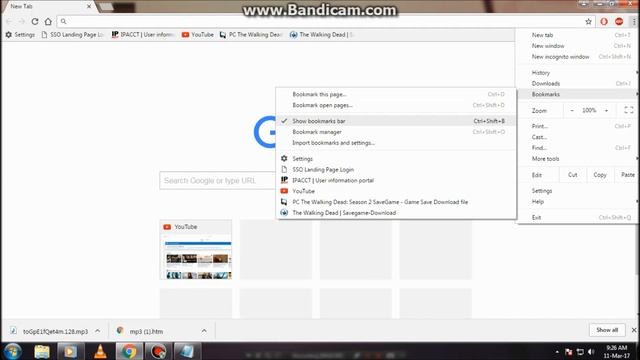This screenshot has width=640, height=360.
Task: Open IPACCT bookmark in bookmarks bar
Action: click(x=143, y=35)
